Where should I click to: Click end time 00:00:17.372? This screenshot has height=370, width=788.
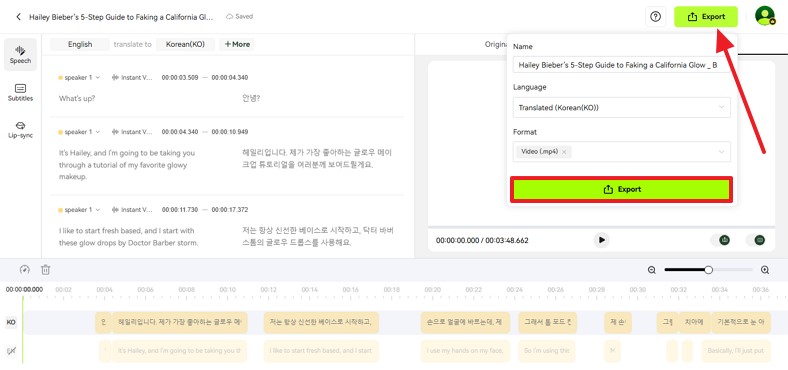coord(230,210)
